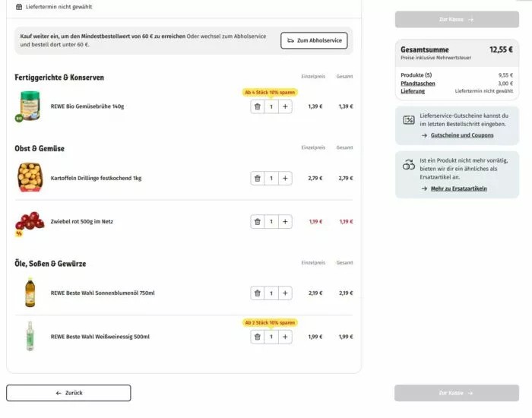Viewport: 532px width, 418px height.
Task: Add one more Kartoffeln Drillinge
Action: pyautogui.click(x=285, y=179)
